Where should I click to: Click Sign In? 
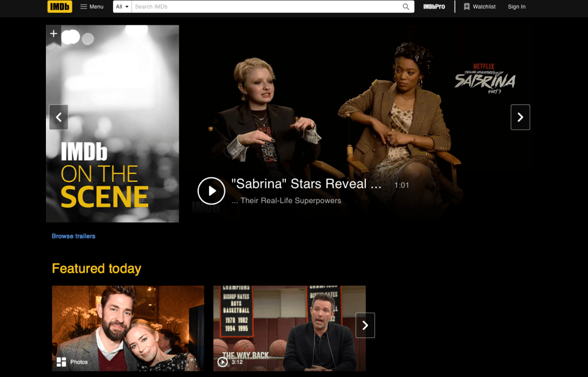pos(516,6)
